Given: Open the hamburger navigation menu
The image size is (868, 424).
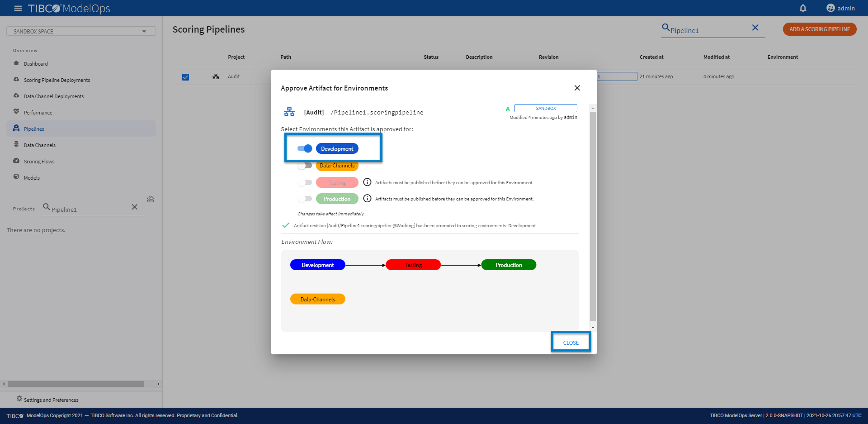Looking at the screenshot, I should (x=18, y=8).
